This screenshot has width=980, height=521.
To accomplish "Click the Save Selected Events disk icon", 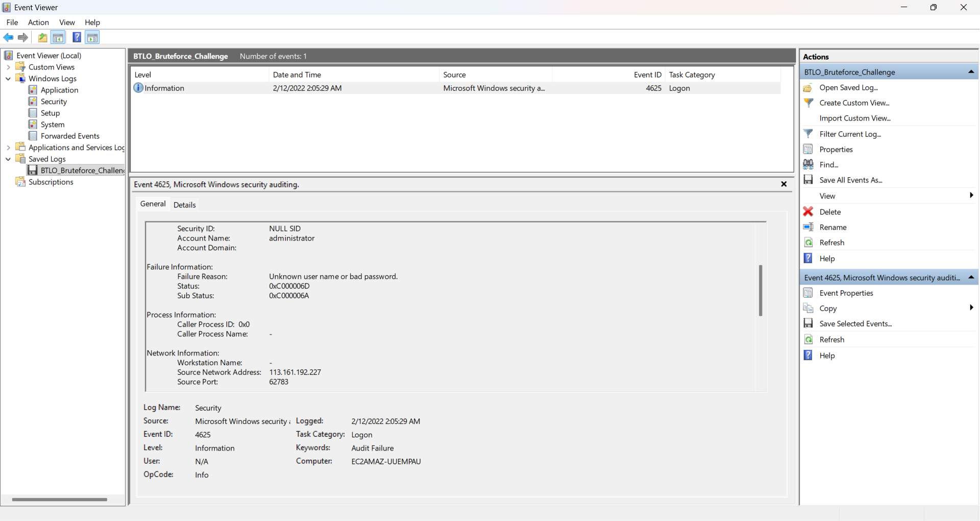I will 808,323.
